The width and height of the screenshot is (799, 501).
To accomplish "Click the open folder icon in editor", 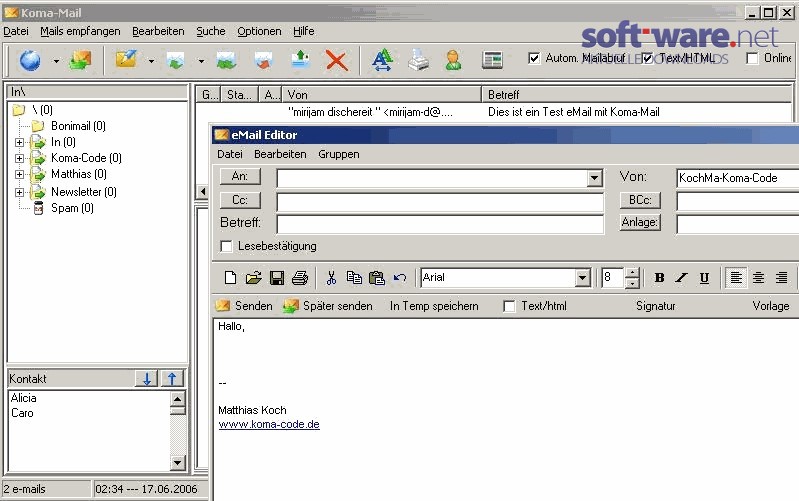I will 253,278.
